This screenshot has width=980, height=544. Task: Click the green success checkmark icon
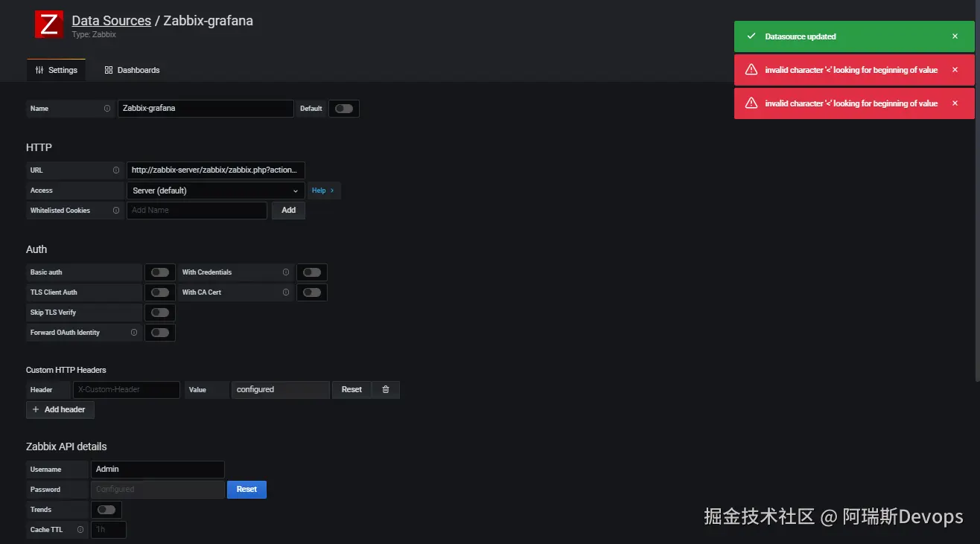point(751,36)
